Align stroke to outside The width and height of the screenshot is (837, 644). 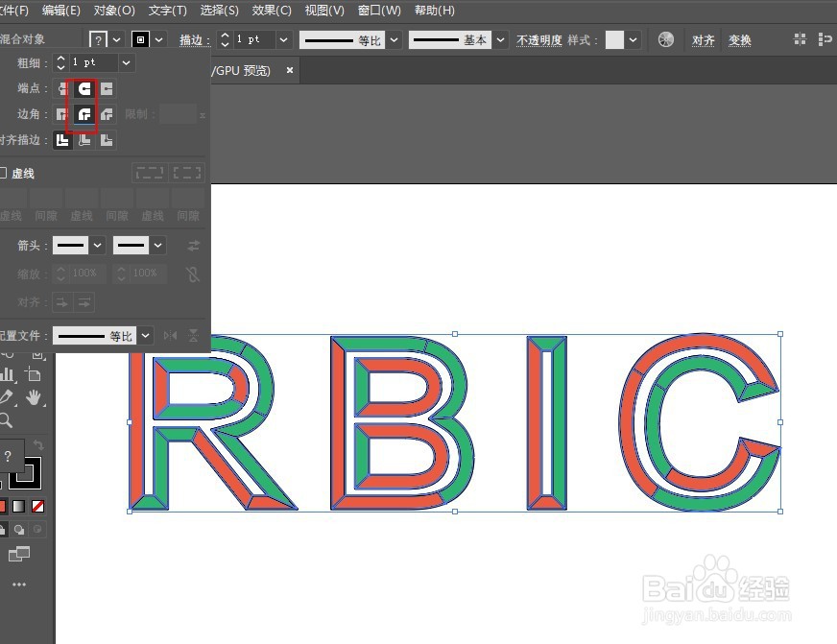107,140
